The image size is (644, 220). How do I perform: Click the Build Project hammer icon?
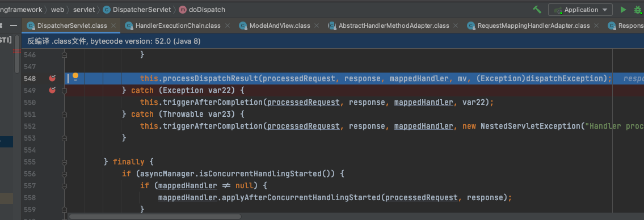[537, 10]
